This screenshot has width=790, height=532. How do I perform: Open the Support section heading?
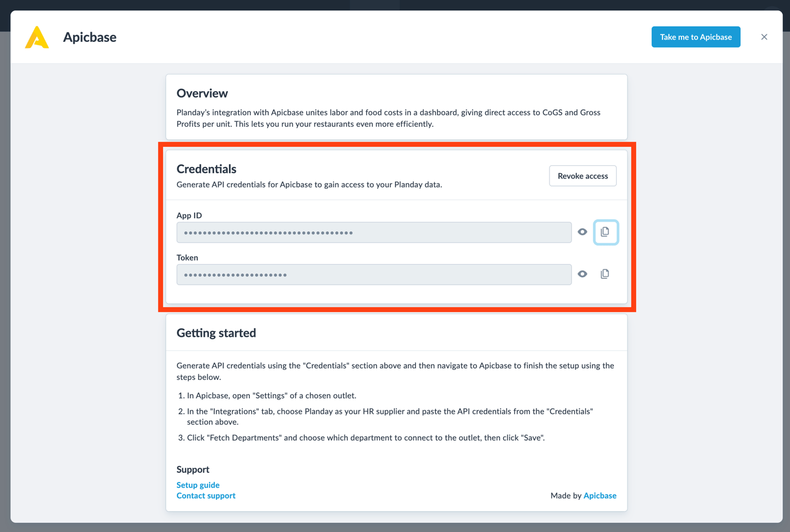click(193, 469)
